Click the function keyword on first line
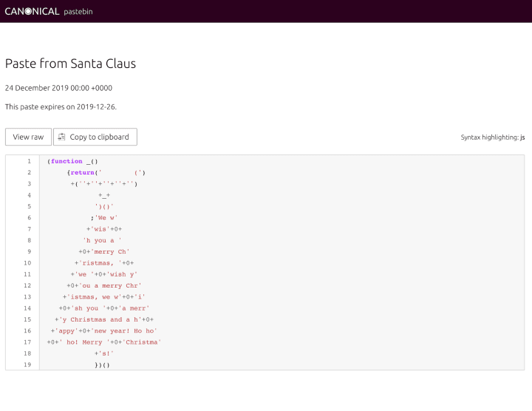 [x=66, y=161]
